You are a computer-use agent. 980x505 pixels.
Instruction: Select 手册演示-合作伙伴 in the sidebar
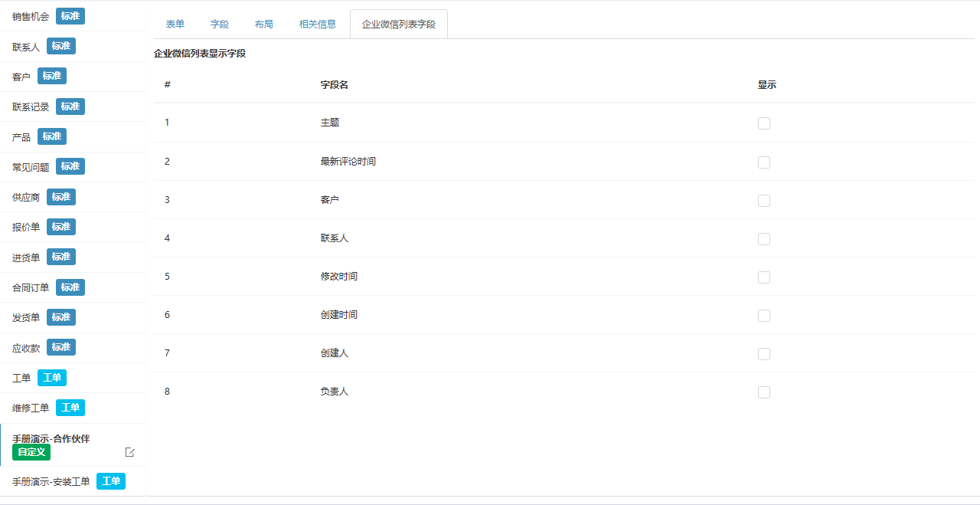pos(51,439)
